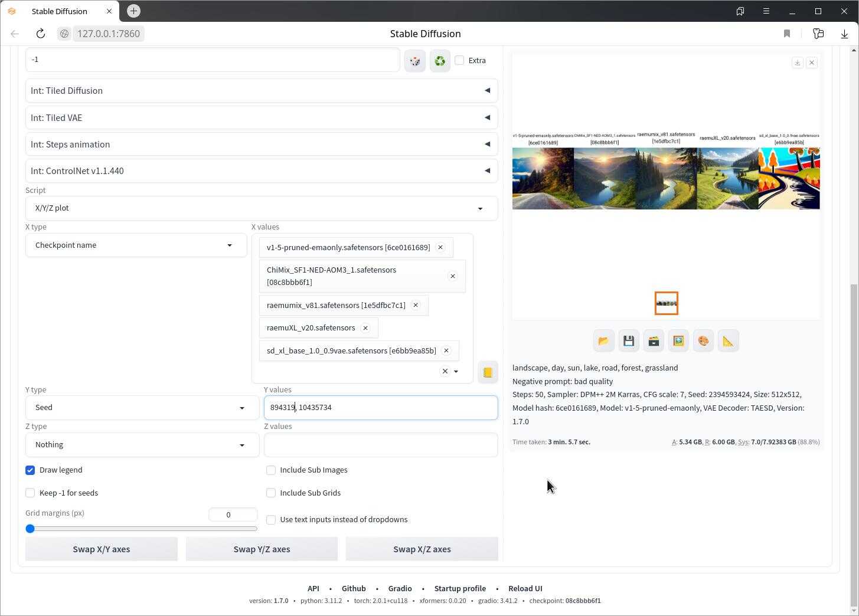Open the X type Checkpoint name dropdown
Viewport: 859px width, 616px height.
tap(136, 245)
